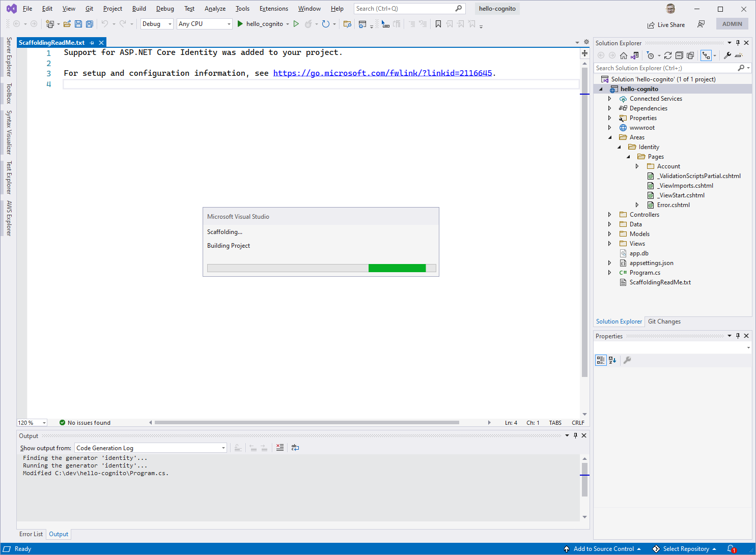The image size is (756, 555).
Task: Switch to the Git Changes tab
Action: pyautogui.click(x=664, y=322)
